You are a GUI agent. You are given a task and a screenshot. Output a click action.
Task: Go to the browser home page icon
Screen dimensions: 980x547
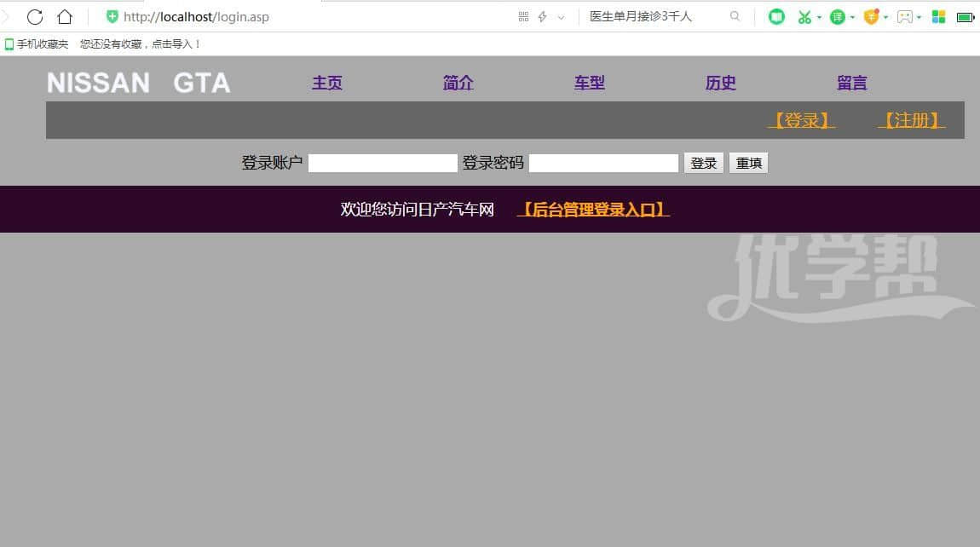65,17
